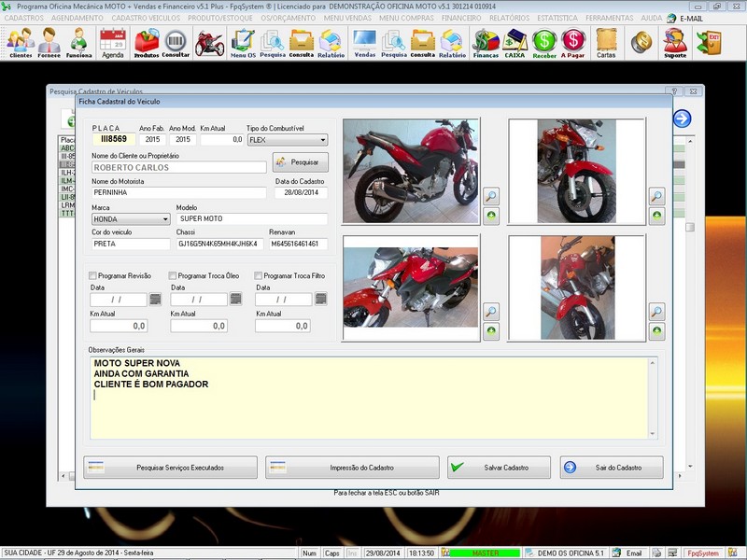This screenshot has width=747, height=560.
Task: Click the Receber green dollar icon
Action: pos(544,42)
